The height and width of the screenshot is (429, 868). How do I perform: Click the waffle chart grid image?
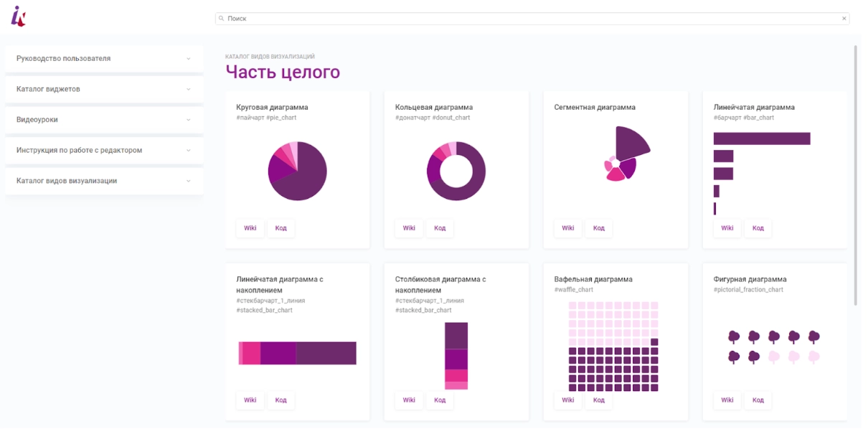613,346
